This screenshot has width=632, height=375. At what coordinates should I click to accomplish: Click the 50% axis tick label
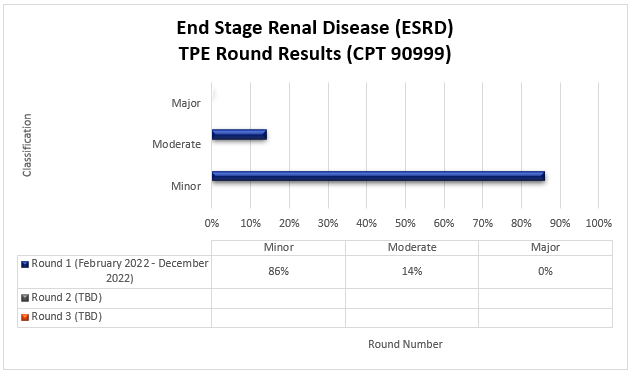pyautogui.click(x=405, y=223)
